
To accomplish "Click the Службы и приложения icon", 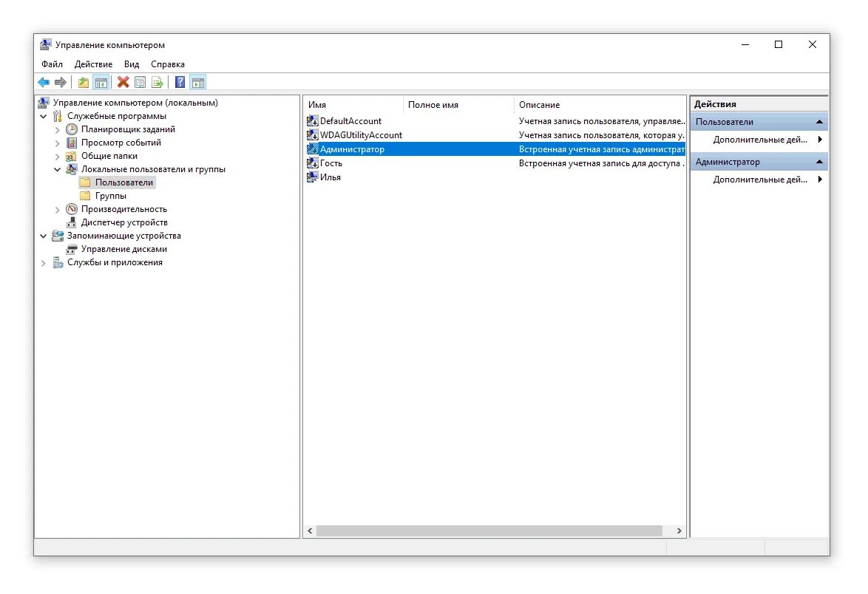I will pos(57,263).
